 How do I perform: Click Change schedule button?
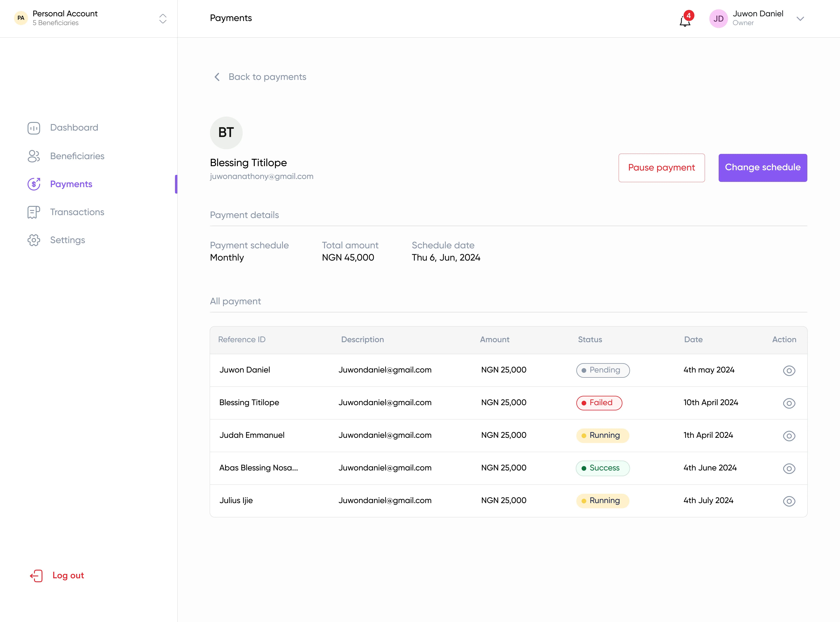tap(762, 168)
